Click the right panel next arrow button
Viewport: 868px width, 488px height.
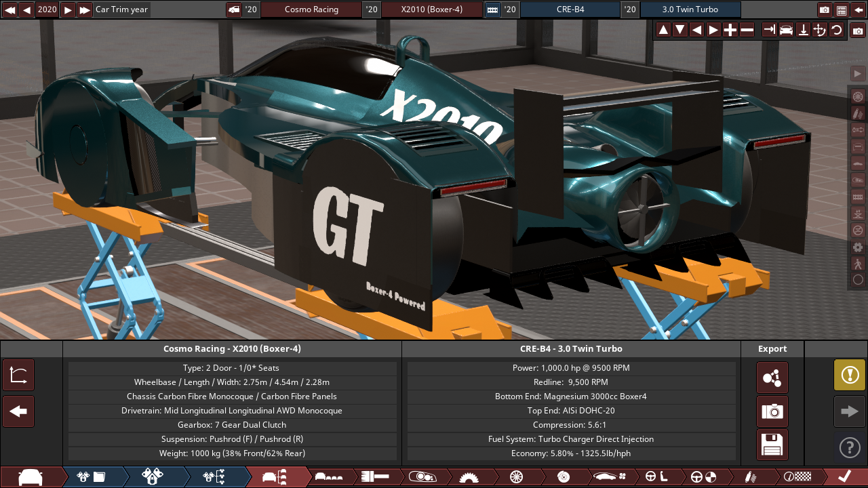click(850, 411)
